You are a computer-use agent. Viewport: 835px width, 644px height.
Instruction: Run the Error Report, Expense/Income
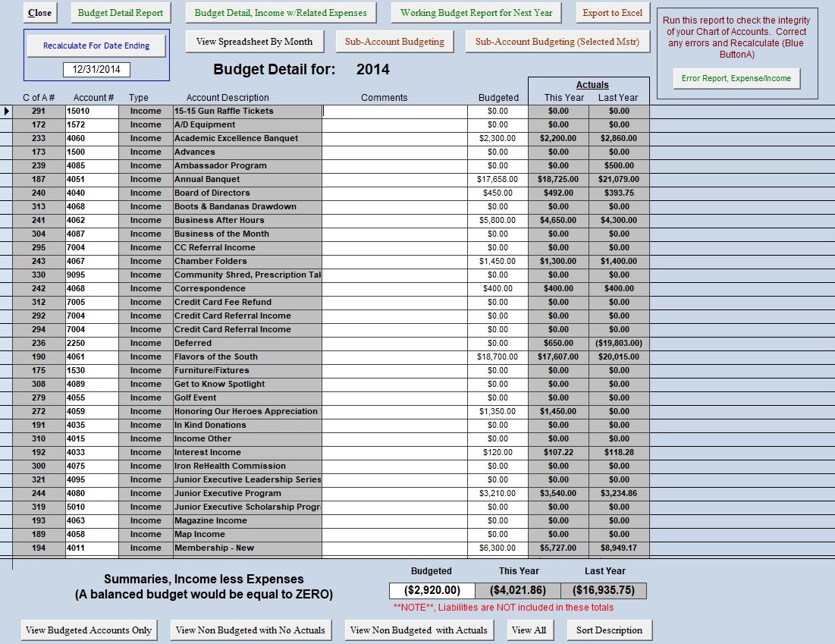pyautogui.click(x=736, y=78)
